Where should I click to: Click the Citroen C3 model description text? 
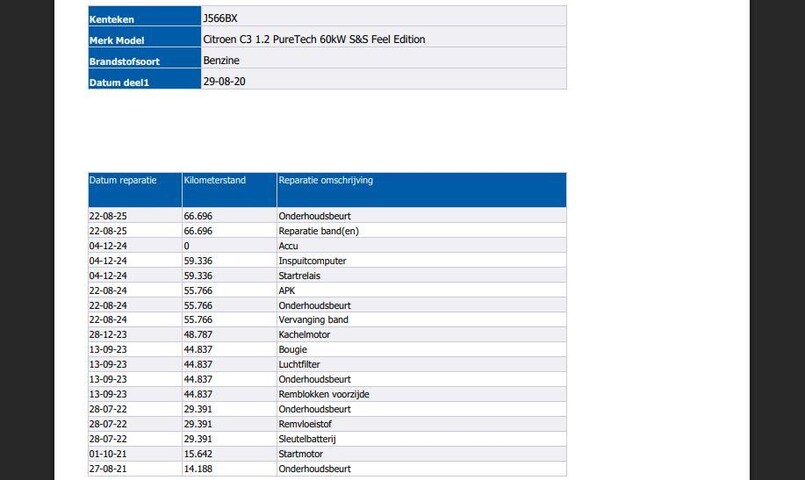click(x=313, y=39)
